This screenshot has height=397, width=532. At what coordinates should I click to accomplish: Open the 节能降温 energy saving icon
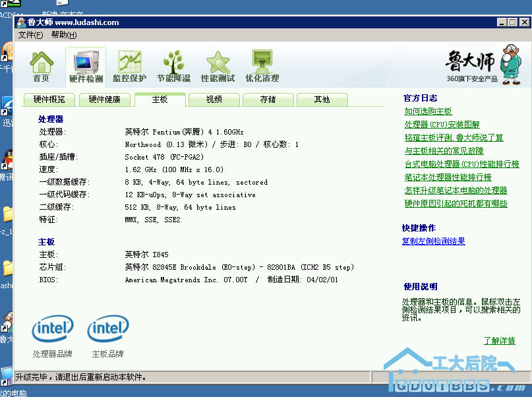click(174, 67)
